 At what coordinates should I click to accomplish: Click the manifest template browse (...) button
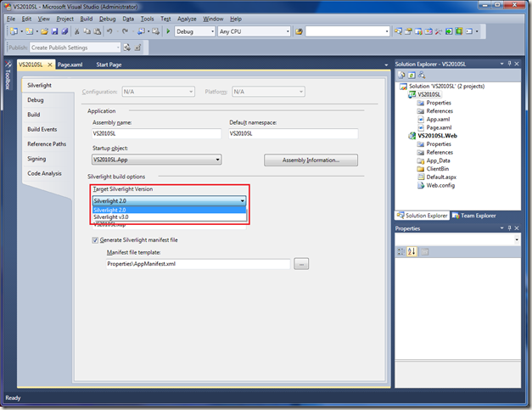tap(301, 264)
